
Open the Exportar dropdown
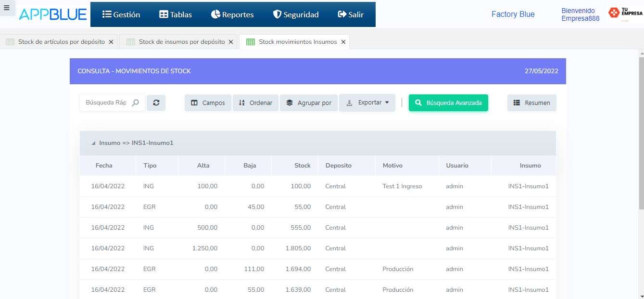pos(367,103)
